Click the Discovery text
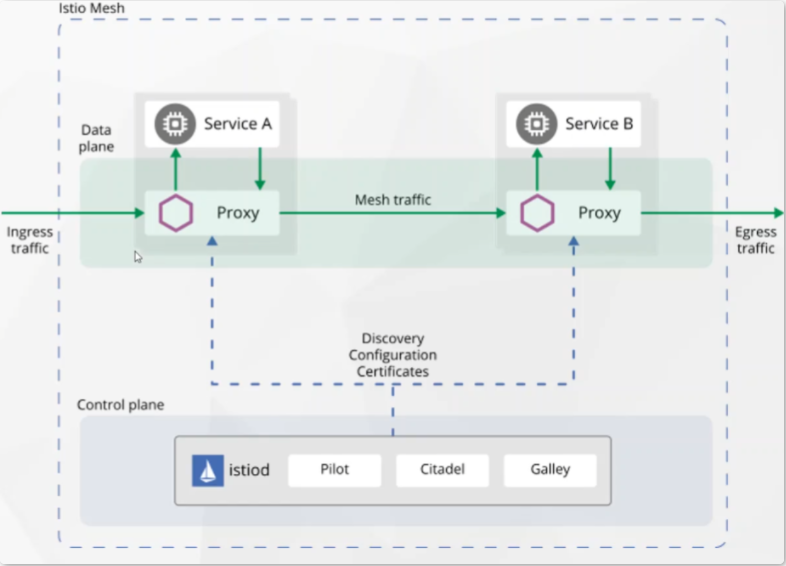The width and height of the screenshot is (786, 566). tap(393, 338)
